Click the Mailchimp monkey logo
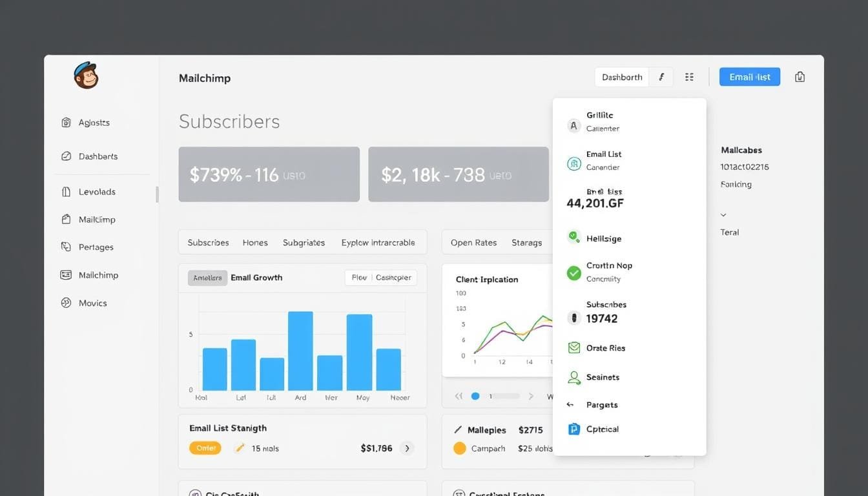The image size is (868, 496). click(86, 76)
